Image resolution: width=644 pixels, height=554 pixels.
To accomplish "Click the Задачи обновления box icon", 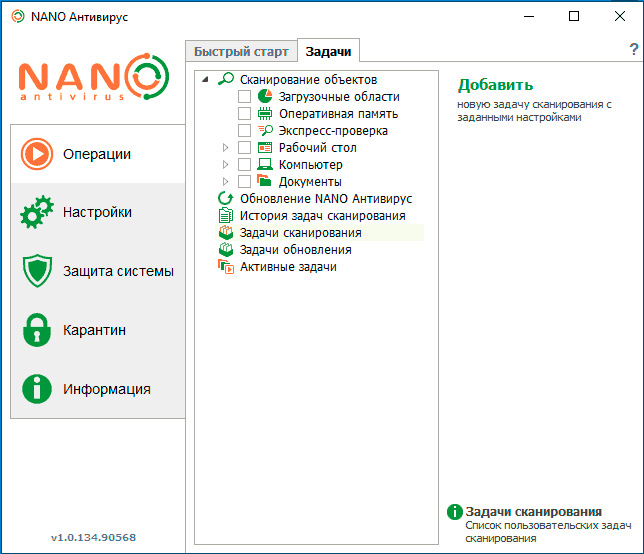I will pyautogui.click(x=226, y=249).
